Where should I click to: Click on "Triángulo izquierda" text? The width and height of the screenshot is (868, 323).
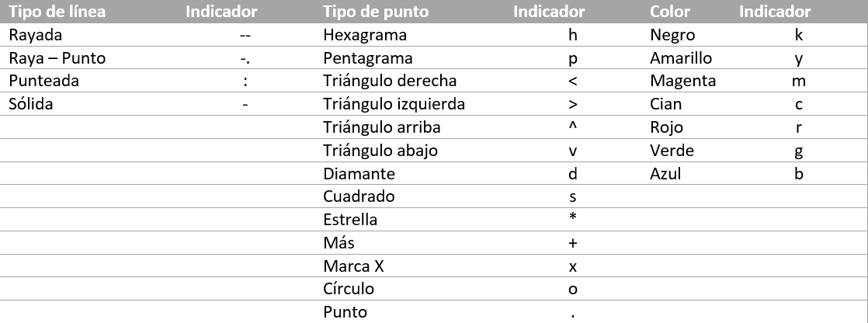[x=394, y=104]
